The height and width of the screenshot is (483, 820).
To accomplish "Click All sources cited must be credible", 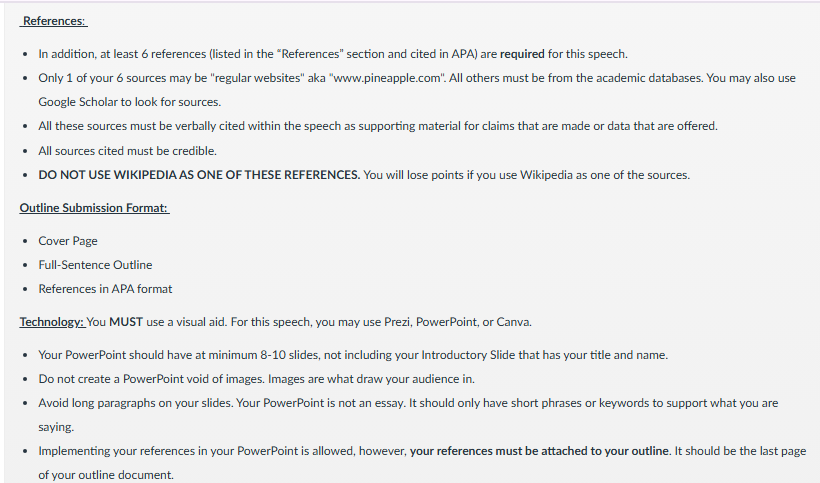I will click(128, 151).
